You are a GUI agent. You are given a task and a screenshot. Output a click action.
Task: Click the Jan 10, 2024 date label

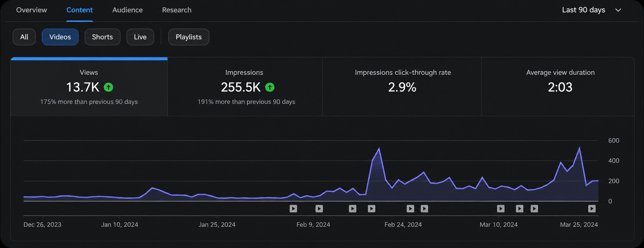[120, 225]
